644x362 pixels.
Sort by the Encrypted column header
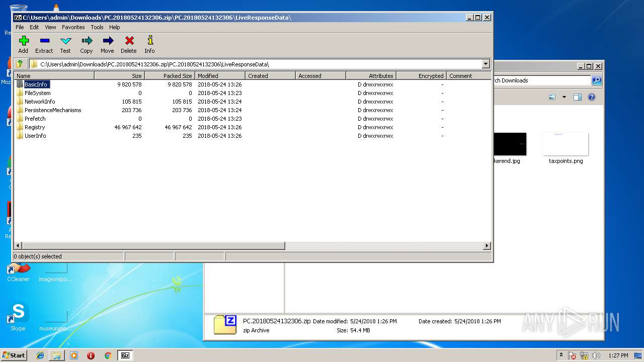click(422, 76)
